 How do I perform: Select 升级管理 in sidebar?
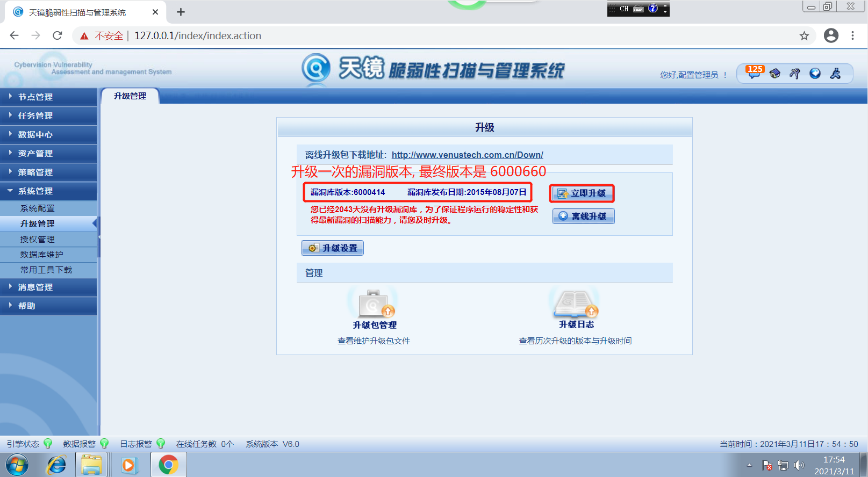pyautogui.click(x=48, y=223)
